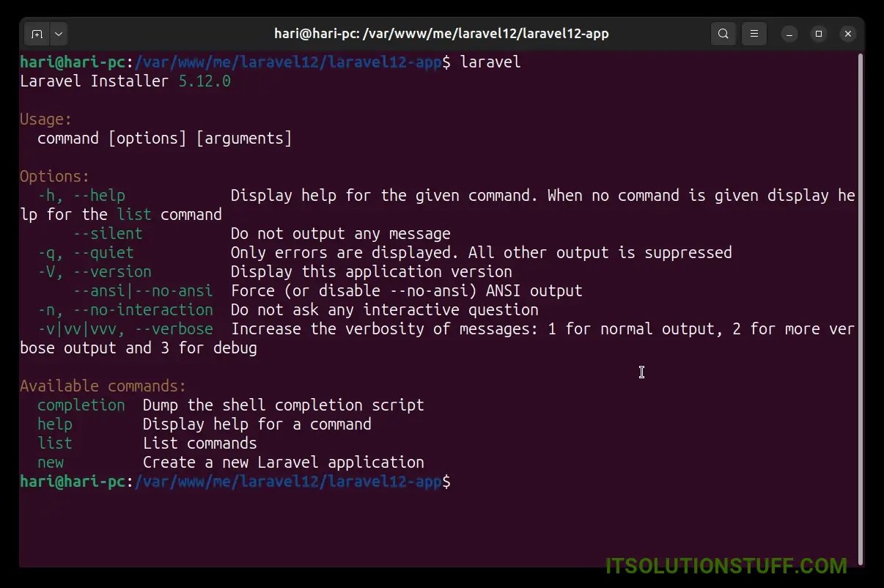This screenshot has width=884, height=588.
Task: Click the ITSOLUTIONSTUFF.COM watermark
Action: point(726,566)
